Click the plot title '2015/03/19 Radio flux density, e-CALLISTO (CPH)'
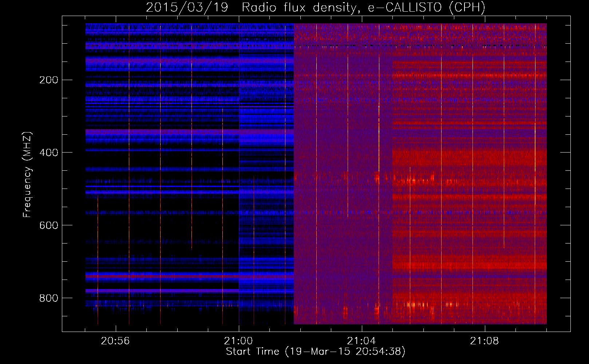This screenshot has height=364, width=589. point(316,7)
